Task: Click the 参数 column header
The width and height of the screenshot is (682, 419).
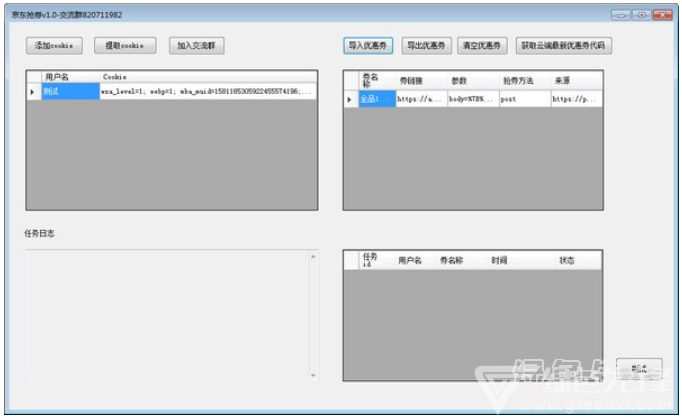Action: click(473, 80)
